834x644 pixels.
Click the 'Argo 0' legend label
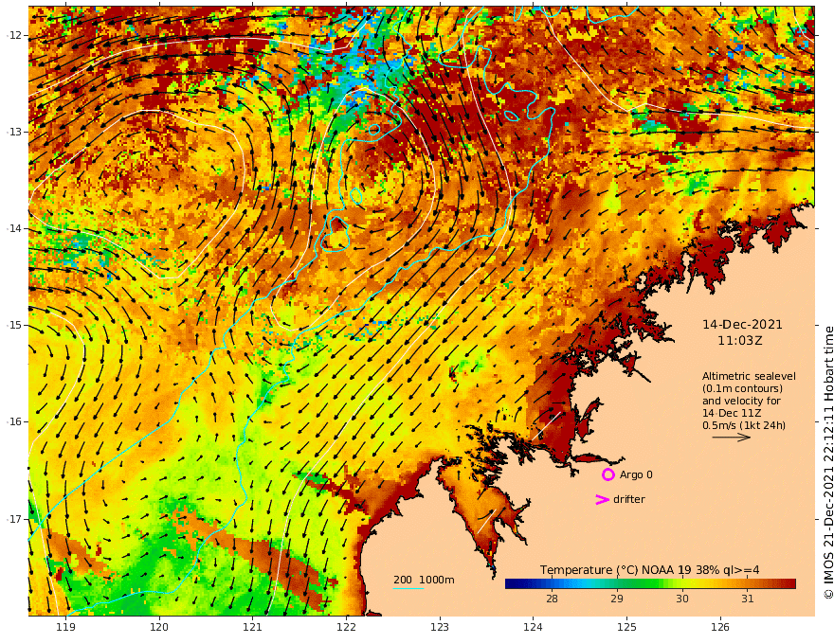click(x=636, y=474)
